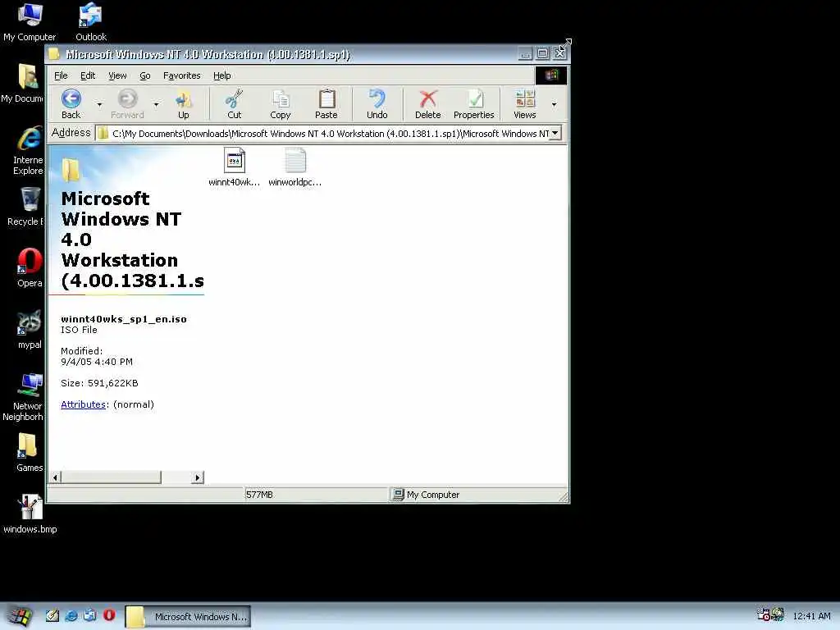Click the Microsoft Windows N... taskbar button
840x630 pixels.
(x=188, y=617)
